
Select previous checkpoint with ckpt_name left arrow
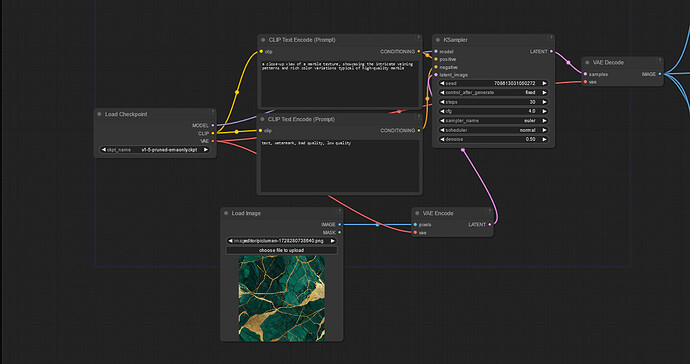[103, 150]
